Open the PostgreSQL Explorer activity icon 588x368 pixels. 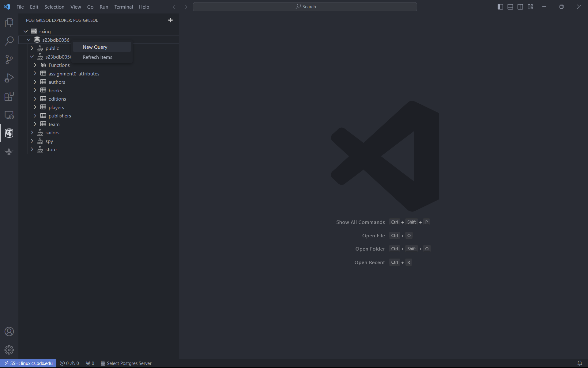[9, 133]
